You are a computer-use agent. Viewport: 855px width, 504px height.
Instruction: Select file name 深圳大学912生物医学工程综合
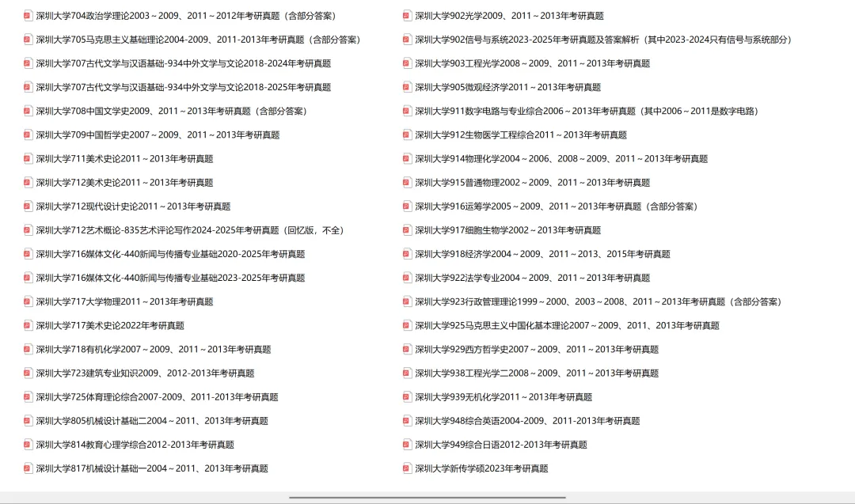pos(521,135)
